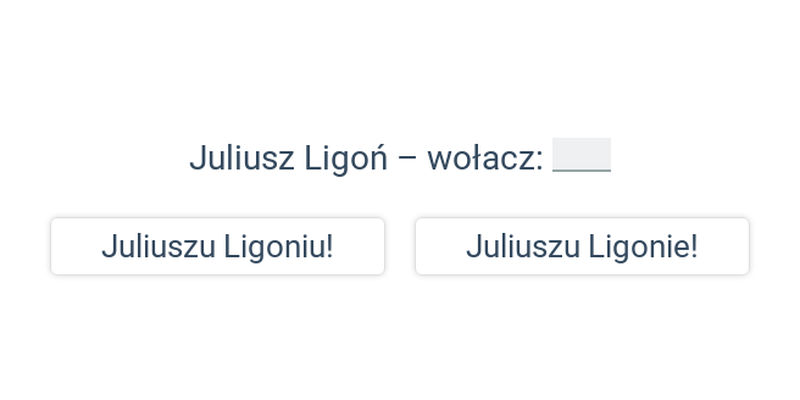
Task: Tap the second answer card below the question
Action: [x=582, y=246]
